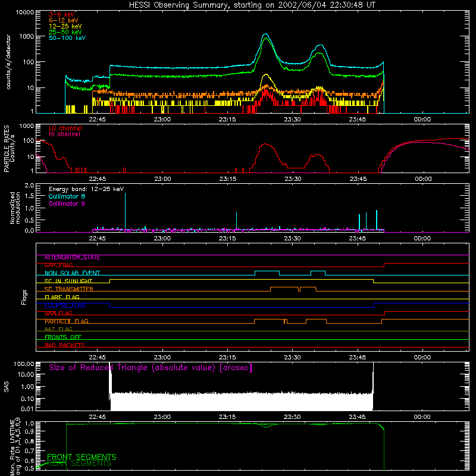Viewport: 476px width, 476px height.
Task: Click the 'FRONTS_OFF' flag label
Action: click(x=63, y=337)
